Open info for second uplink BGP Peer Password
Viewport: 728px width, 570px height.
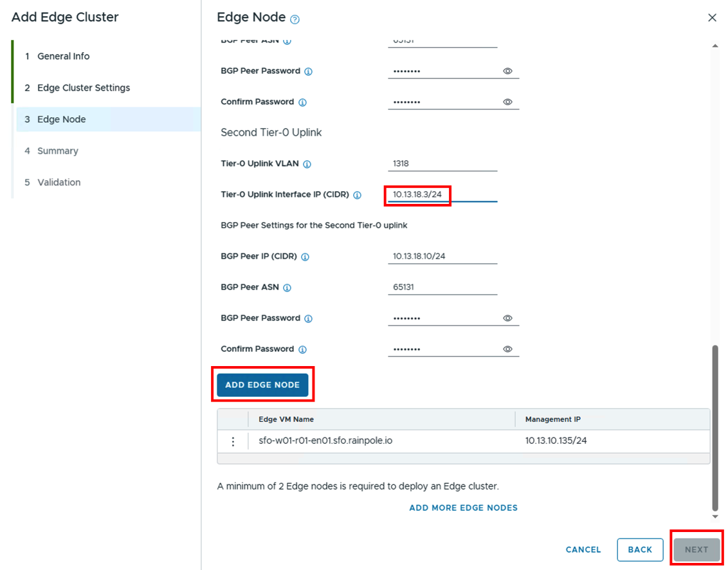[x=309, y=318]
